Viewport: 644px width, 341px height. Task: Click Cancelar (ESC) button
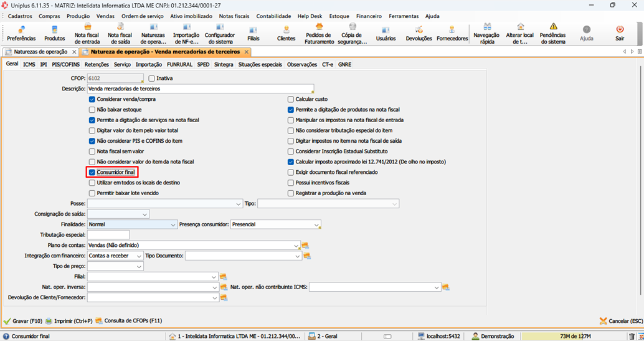coord(621,321)
